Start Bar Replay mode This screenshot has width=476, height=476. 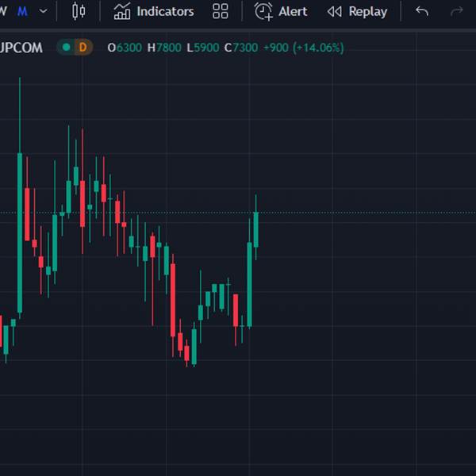(x=357, y=12)
